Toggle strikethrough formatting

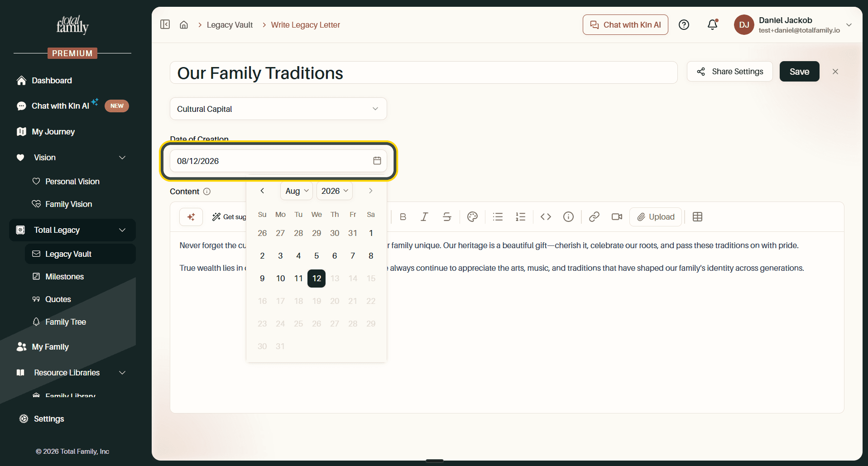pyautogui.click(x=447, y=217)
